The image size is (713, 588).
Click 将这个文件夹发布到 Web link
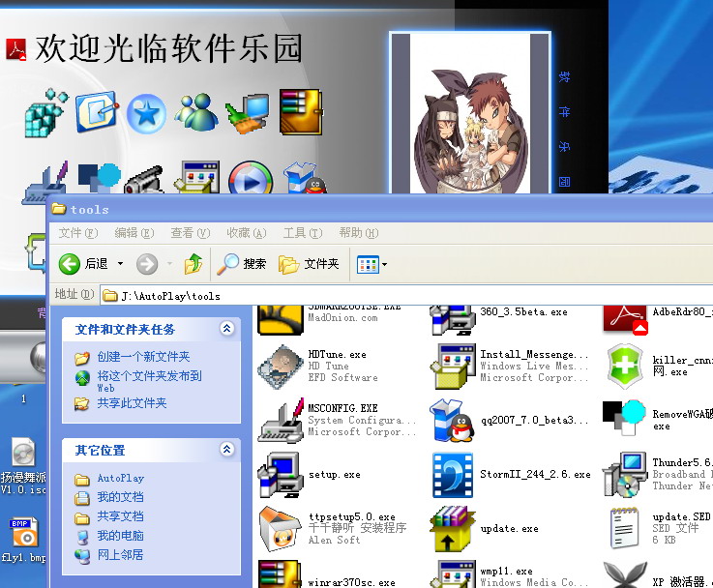tap(149, 381)
